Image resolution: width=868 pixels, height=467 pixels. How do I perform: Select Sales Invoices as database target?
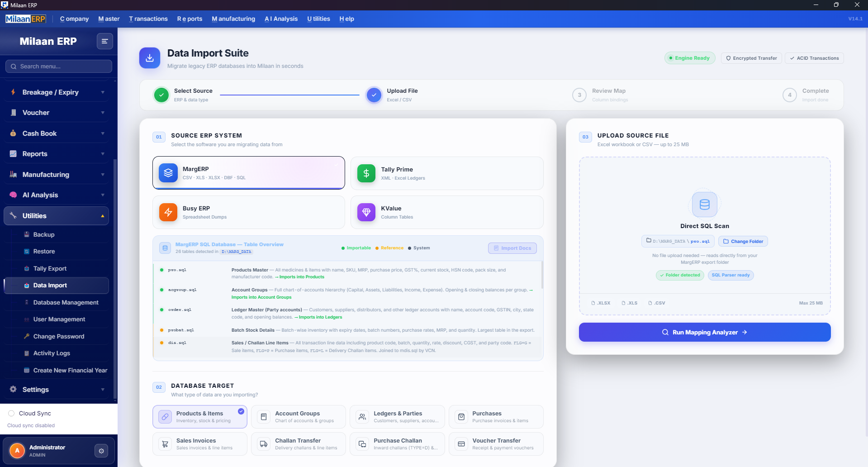[x=200, y=444]
